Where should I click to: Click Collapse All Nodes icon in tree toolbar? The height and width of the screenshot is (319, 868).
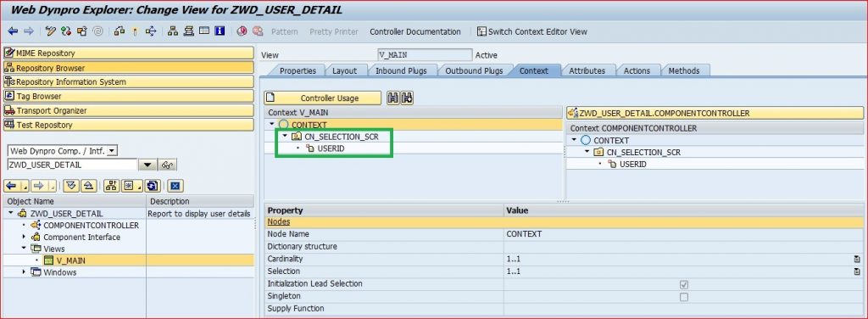click(88, 186)
